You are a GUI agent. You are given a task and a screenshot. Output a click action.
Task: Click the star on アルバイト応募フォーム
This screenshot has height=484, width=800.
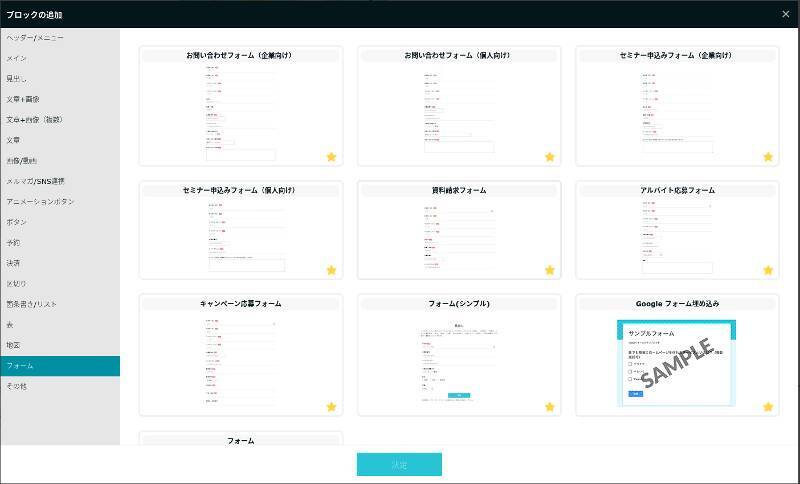(x=768, y=270)
